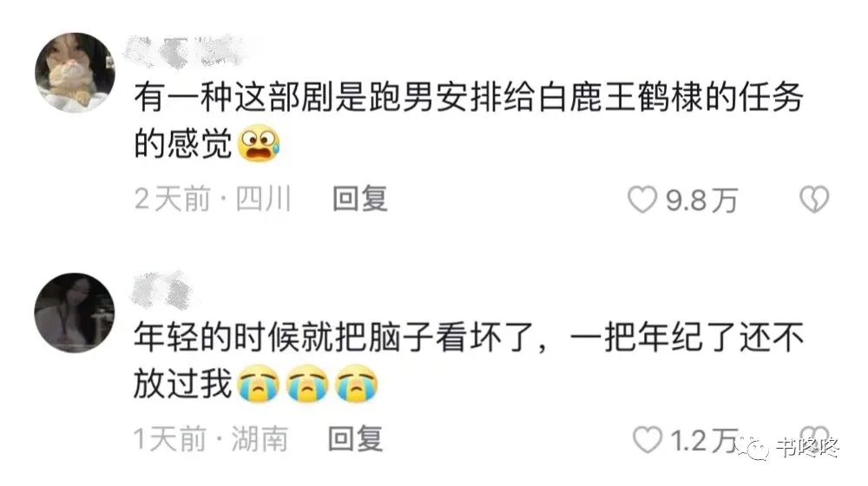Screen dimensions: 868x486
Task: Tap the 2天前 · 四川 timestamp
Action: (214, 200)
